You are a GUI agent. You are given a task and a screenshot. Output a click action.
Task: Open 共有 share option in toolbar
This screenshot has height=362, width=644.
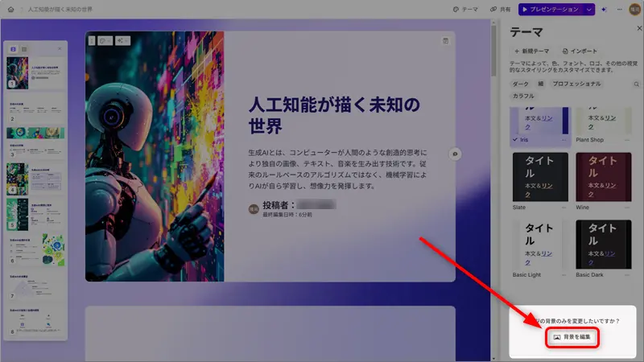point(500,9)
